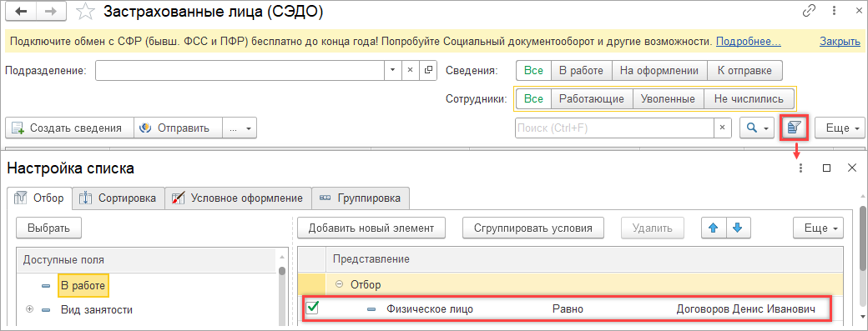Image resolution: width=868 pixels, height=331 pixels.
Task: Add the form to favorites with the star
Action: (86, 12)
